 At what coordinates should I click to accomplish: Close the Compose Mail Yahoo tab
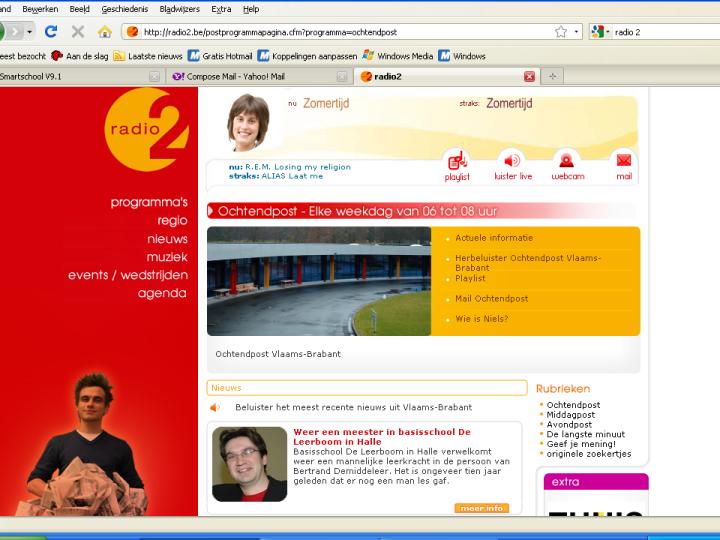[342, 77]
